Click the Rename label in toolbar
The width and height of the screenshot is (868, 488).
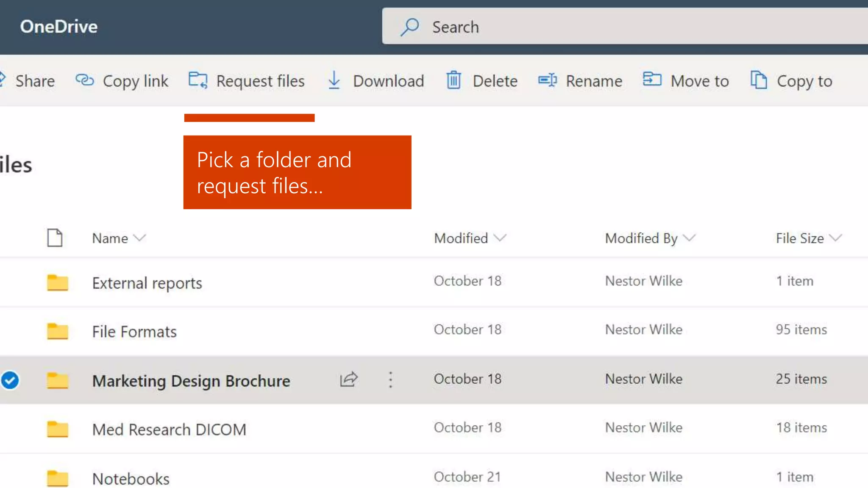[594, 80]
